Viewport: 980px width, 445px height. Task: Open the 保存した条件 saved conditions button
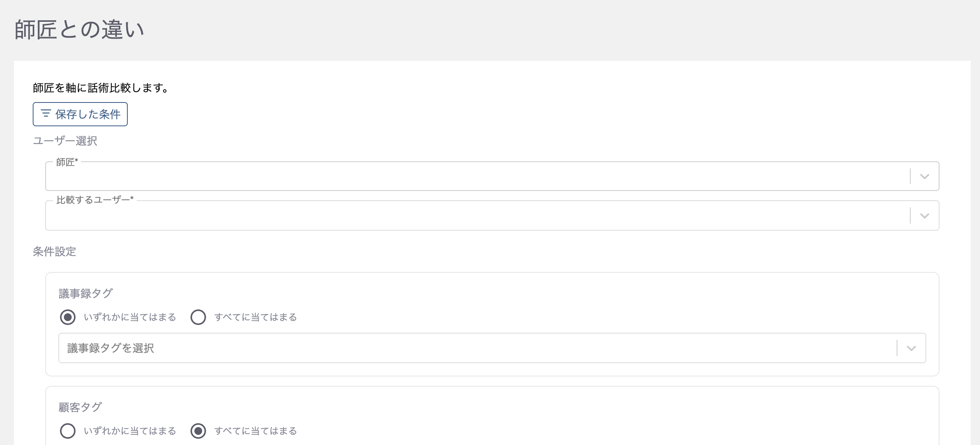click(x=80, y=114)
